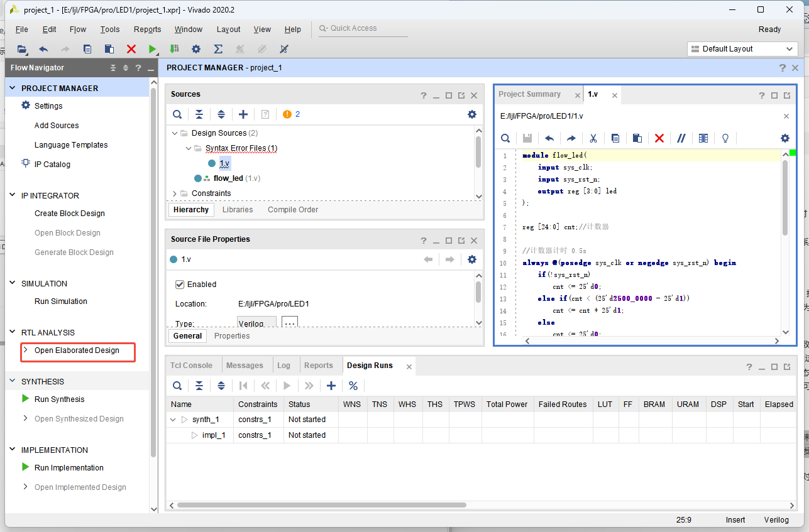Open Source File Properties settings gear
The width and height of the screenshot is (809, 532).
tap(472, 259)
